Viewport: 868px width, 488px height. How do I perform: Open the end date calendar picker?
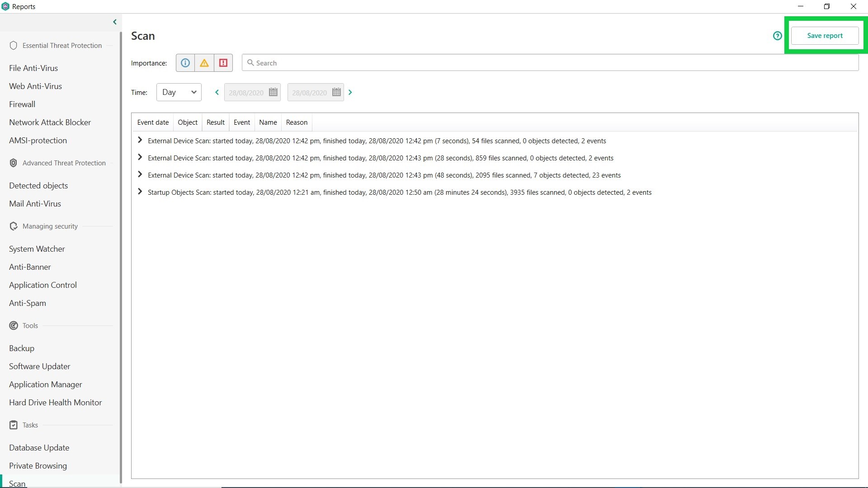336,92
